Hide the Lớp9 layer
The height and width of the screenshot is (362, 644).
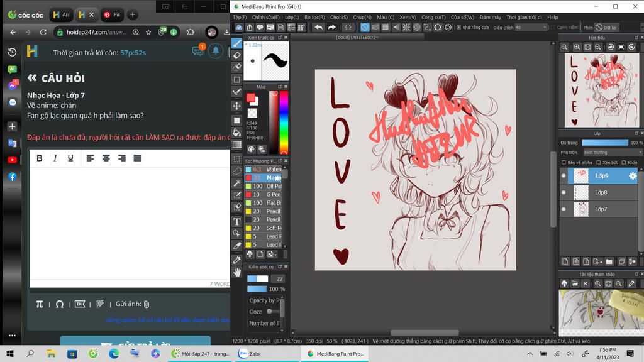click(563, 176)
